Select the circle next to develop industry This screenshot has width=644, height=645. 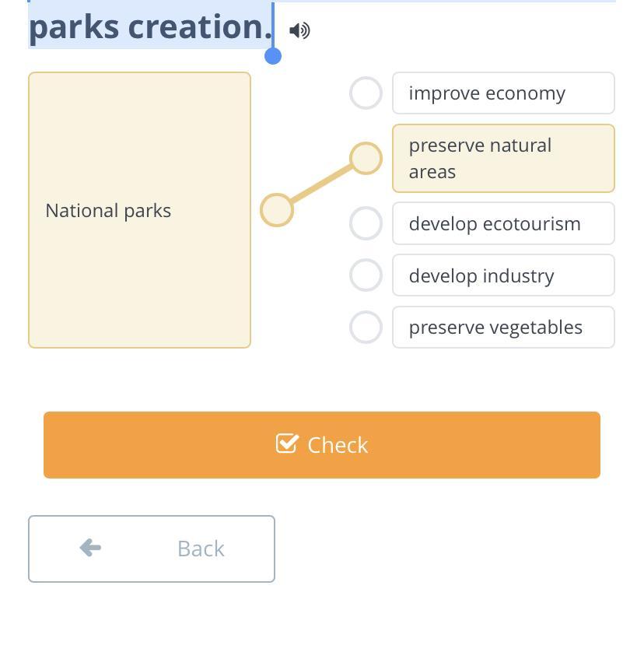pos(366,275)
